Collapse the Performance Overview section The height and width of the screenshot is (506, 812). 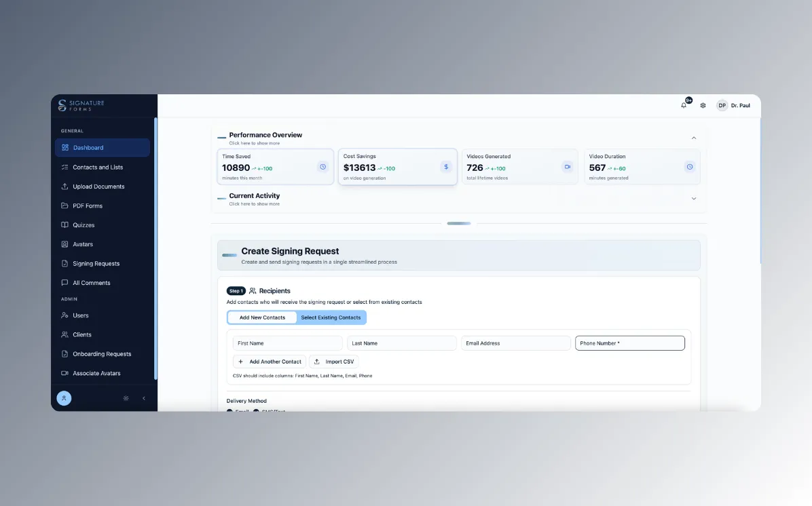click(x=694, y=137)
